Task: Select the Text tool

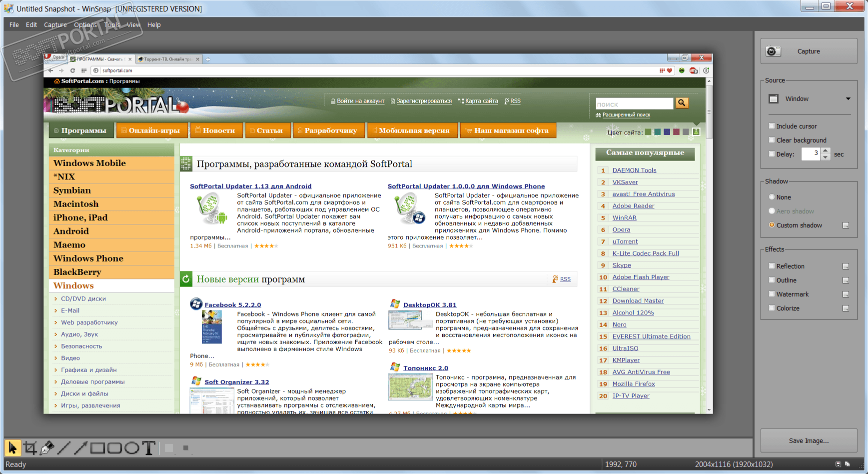Action: [149, 447]
